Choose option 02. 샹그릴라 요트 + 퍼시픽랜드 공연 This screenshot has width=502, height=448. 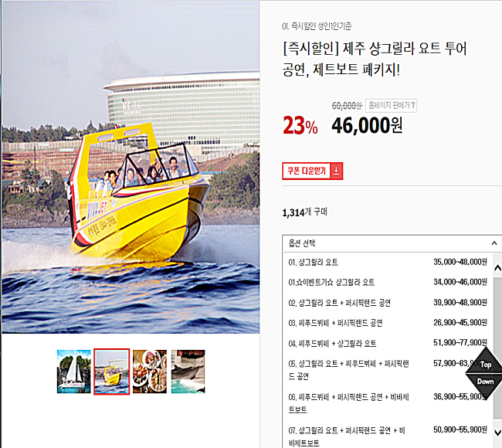(x=388, y=303)
